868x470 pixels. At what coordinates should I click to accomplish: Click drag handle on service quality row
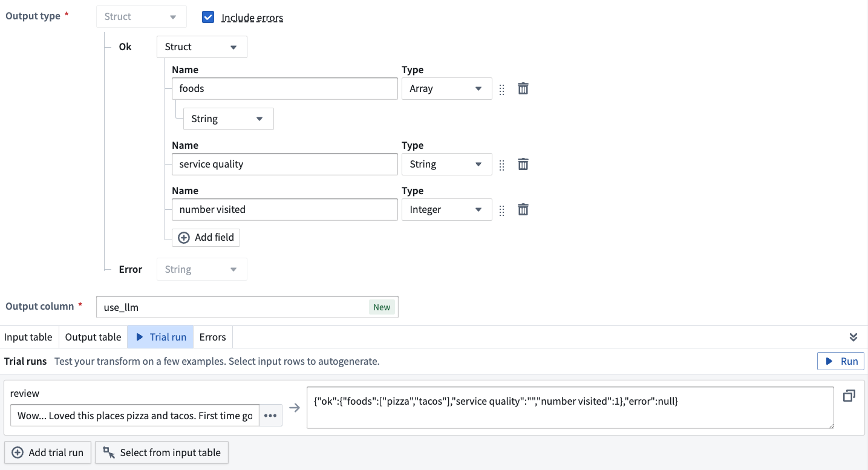501,165
